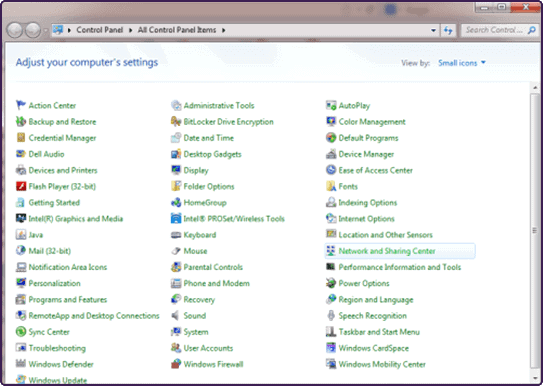Click the Java coffee cup icon
This screenshot has height=386, width=543.
21,235
